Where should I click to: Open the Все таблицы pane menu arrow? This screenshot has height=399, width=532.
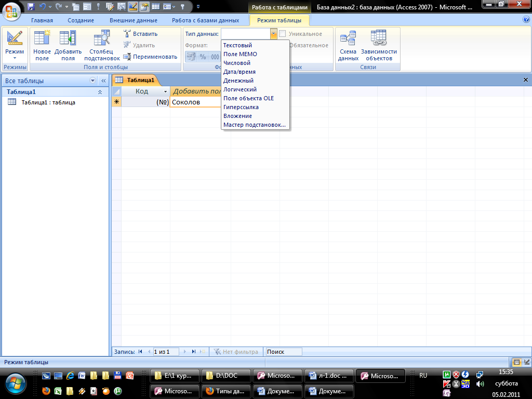pos(92,81)
